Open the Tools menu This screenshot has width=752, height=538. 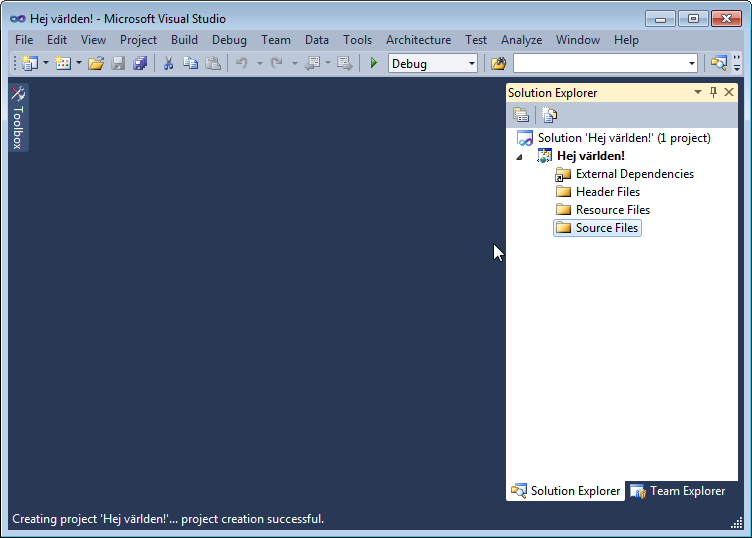357,40
